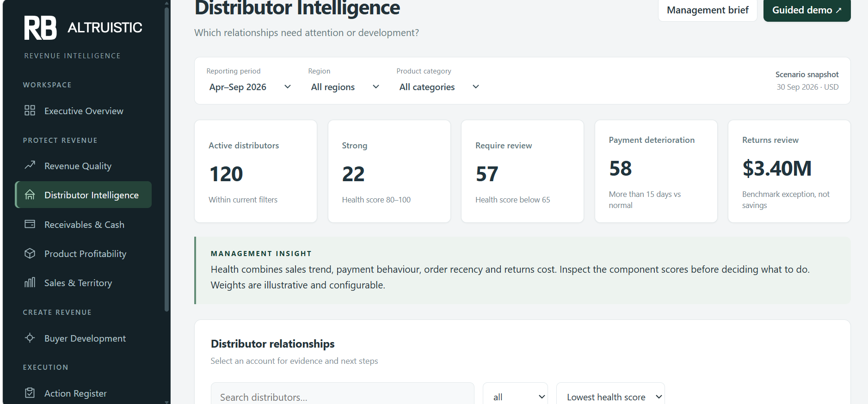Navigate to Receivables & Cash
Image resolution: width=868 pixels, height=404 pixels.
click(x=84, y=225)
